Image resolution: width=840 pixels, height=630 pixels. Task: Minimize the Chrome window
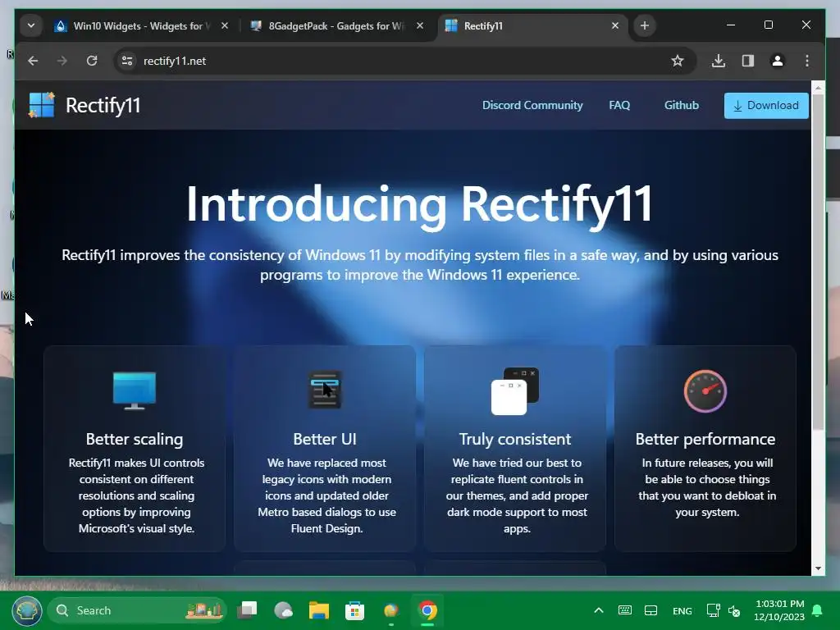pos(731,25)
